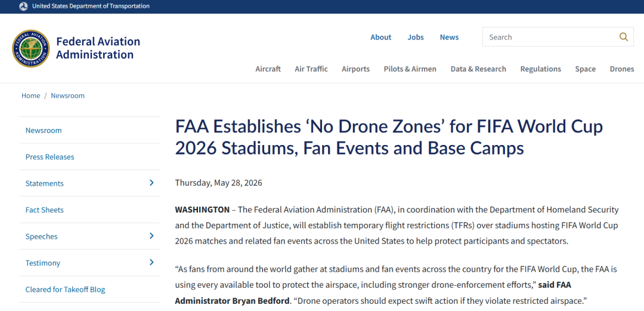The width and height of the screenshot is (644, 311).
Task: Click the Federal Aviation Administration title text
Action: click(98, 48)
